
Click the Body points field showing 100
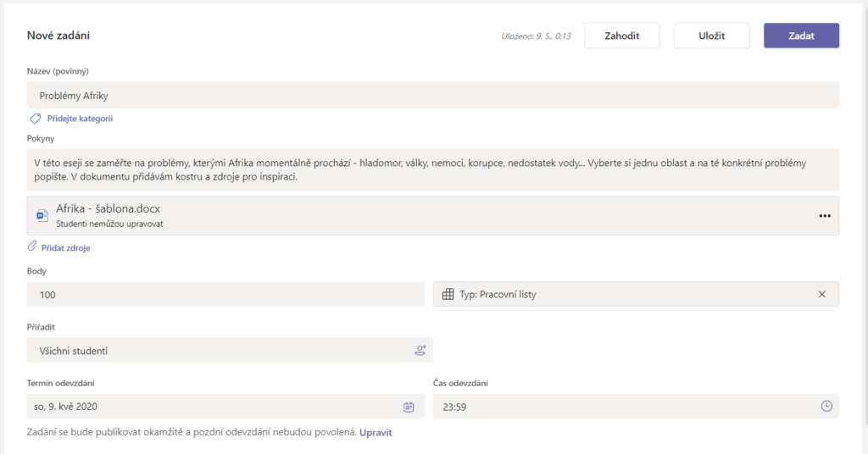[225, 294]
